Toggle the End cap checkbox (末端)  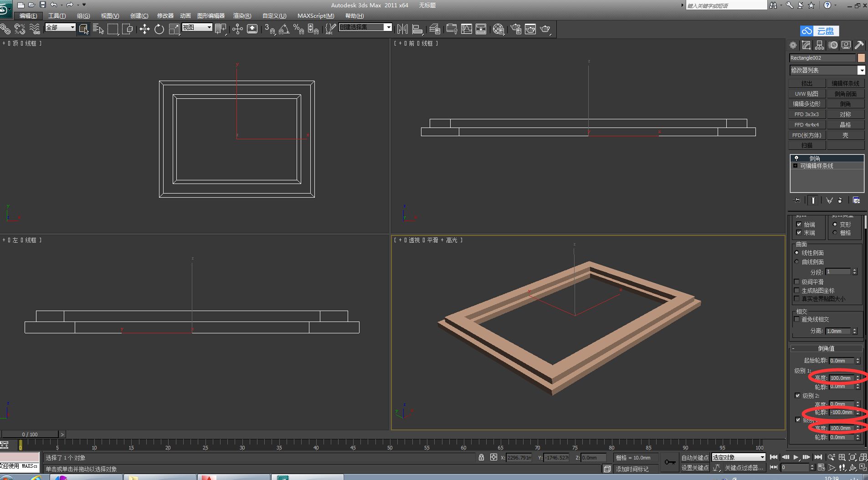click(x=799, y=232)
